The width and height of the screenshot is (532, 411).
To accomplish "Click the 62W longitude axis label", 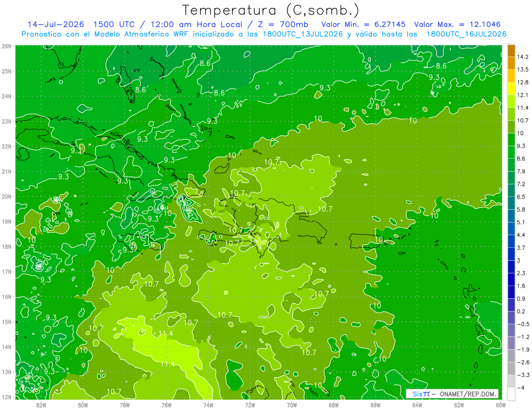I will [x=459, y=405].
